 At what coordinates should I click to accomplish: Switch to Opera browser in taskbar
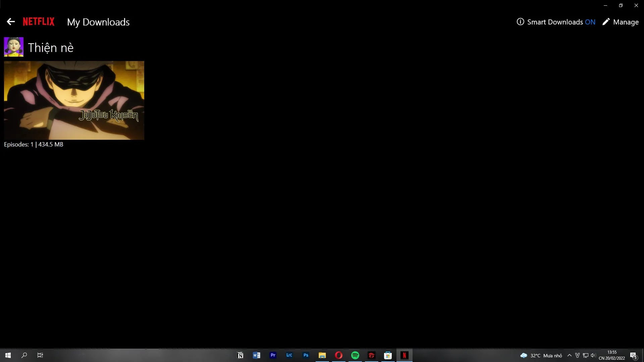click(x=338, y=355)
